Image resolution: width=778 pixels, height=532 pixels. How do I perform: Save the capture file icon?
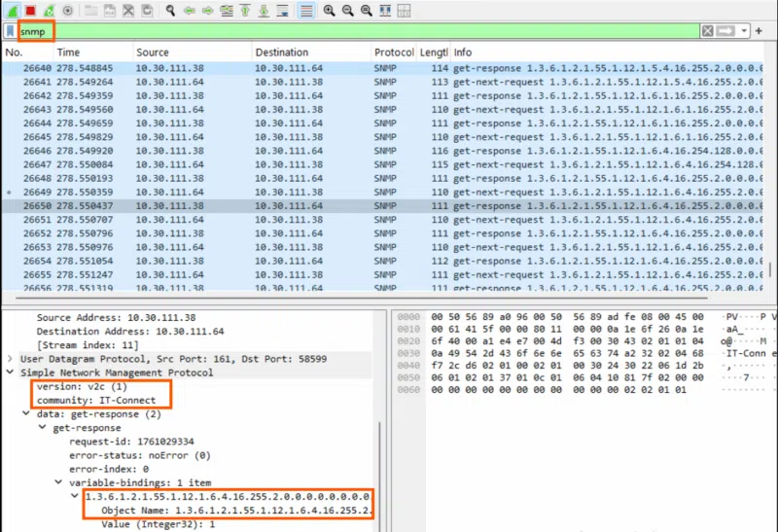tap(110, 11)
